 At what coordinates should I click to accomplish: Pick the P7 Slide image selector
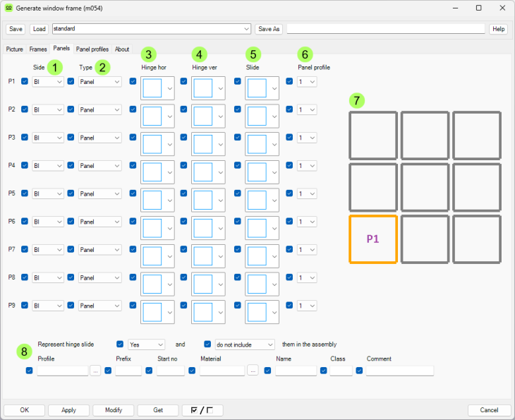(x=262, y=256)
